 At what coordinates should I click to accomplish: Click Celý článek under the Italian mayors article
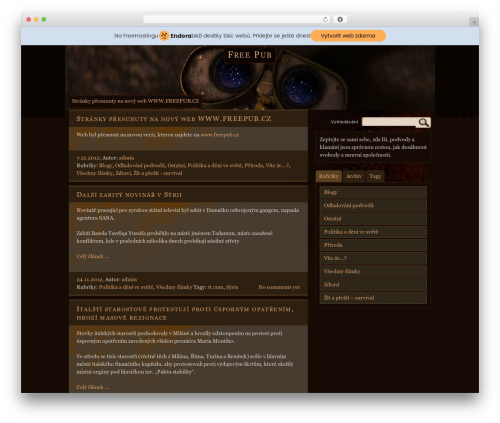pyautogui.click(x=92, y=387)
